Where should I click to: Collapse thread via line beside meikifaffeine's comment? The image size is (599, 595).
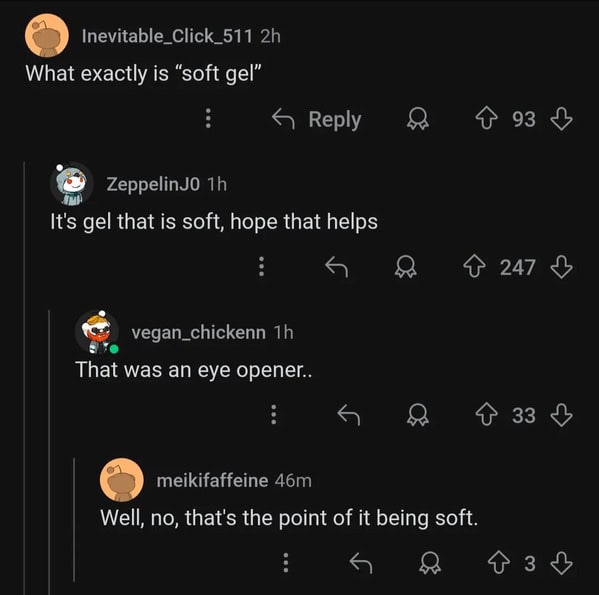coord(74,519)
